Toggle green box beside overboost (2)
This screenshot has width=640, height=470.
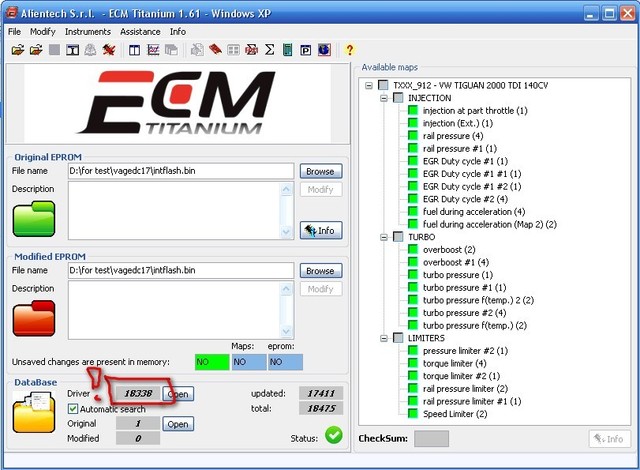point(413,249)
